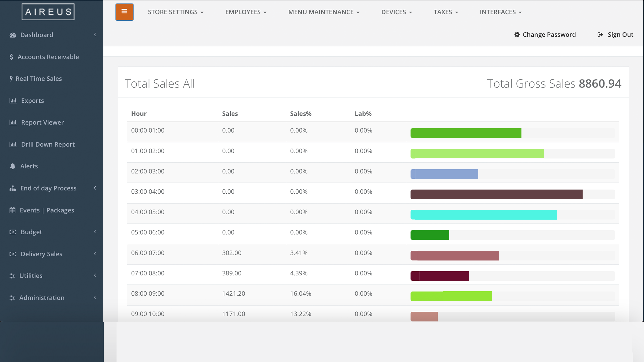Click the 1171.00 sales value
Viewport: 644px width, 362px height.
(234, 314)
